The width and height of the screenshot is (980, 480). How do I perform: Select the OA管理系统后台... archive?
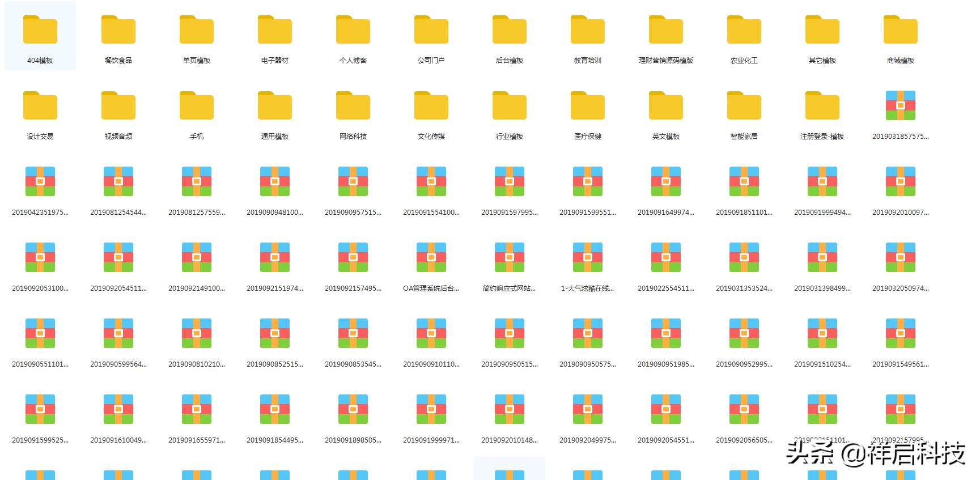click(431, 257)
